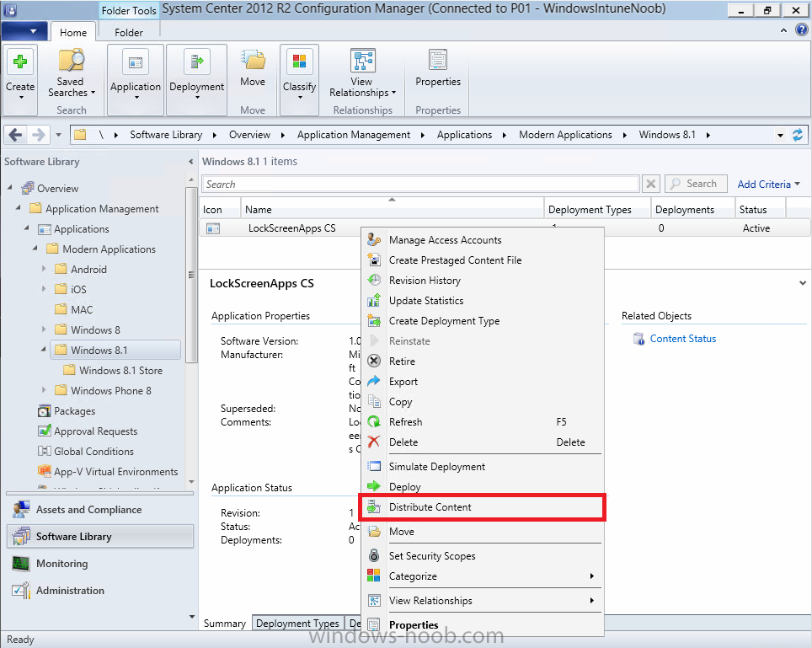Click the Retire circle-X icon

click(x=374, y=361)
